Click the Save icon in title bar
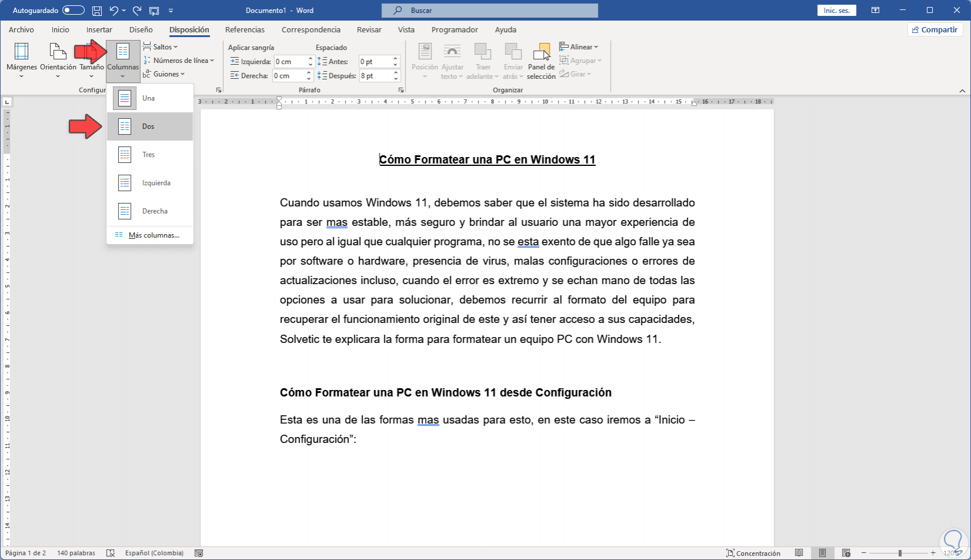The width and height of the screenshot is (971, 560). click(x=97, y=11)
